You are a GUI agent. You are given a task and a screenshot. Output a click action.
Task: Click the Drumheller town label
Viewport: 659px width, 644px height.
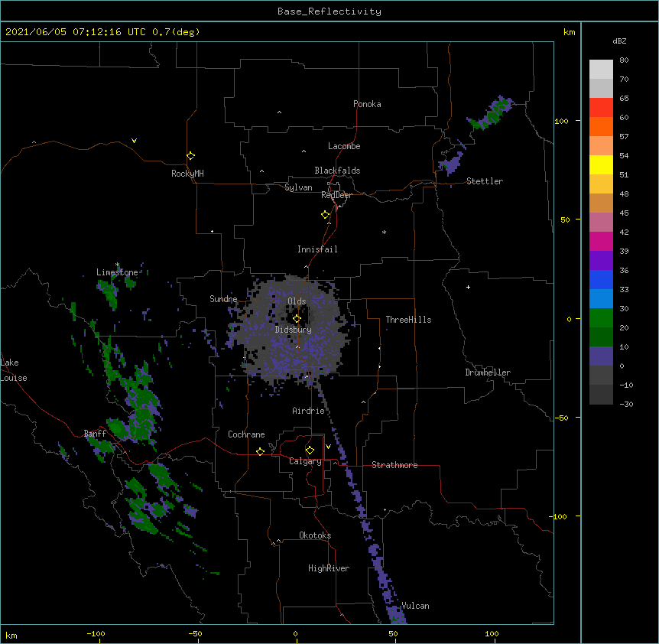pos(488,372)
